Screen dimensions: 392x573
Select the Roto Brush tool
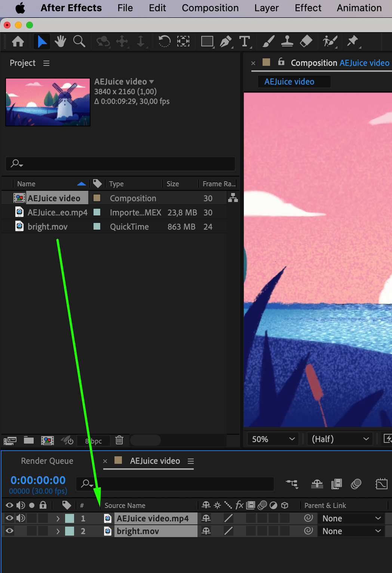click(x=330, y=41)
